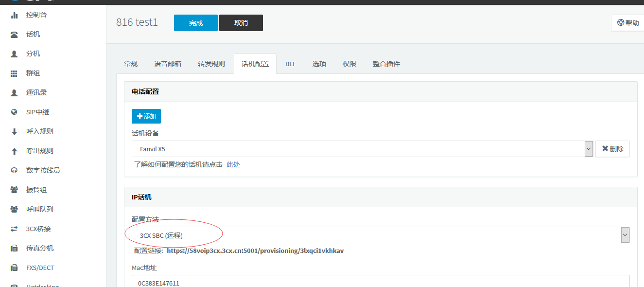Screen dimensions: 644x287
Task: Click the 3CX桥接 bridge arrows icon
Action: (14, 229)
